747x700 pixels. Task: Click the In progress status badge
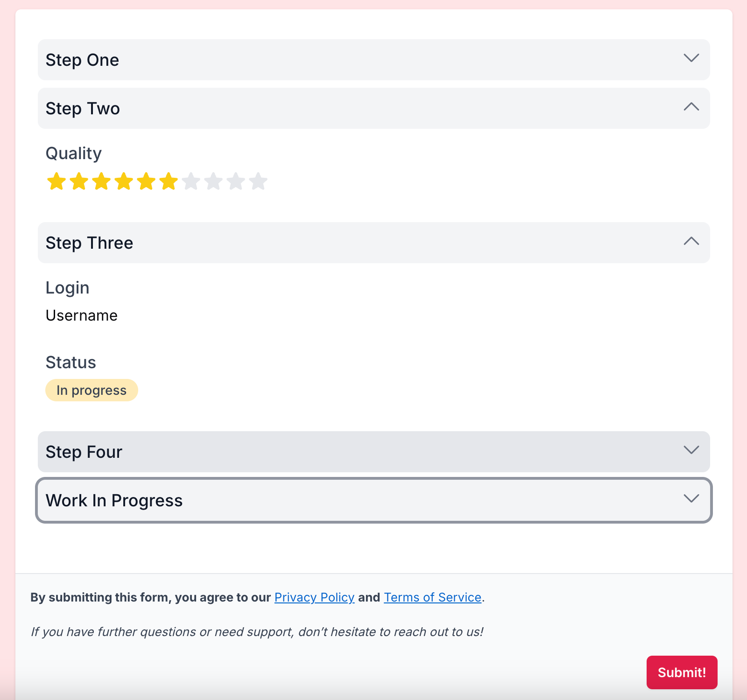tap(92, 390)
